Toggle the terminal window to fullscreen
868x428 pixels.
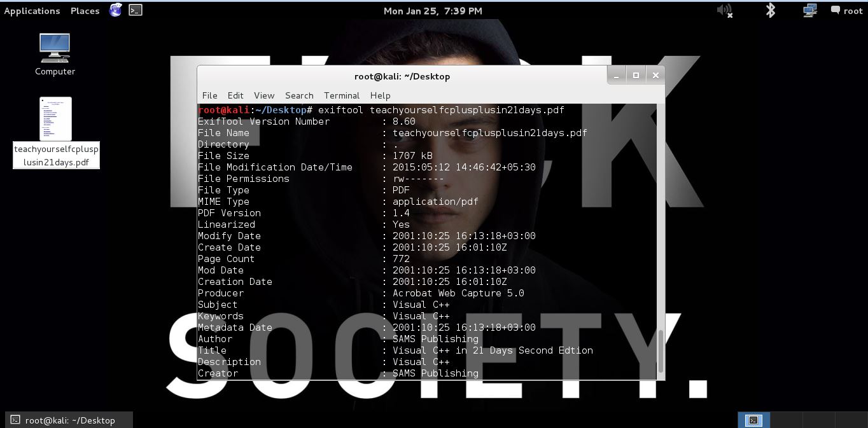[636, 74]
